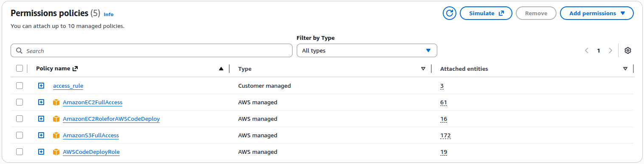The width and height of the screenshot is (644, 164).
Task: Sort by Policy name ascending arrow
Action: [x=221, y=69]
